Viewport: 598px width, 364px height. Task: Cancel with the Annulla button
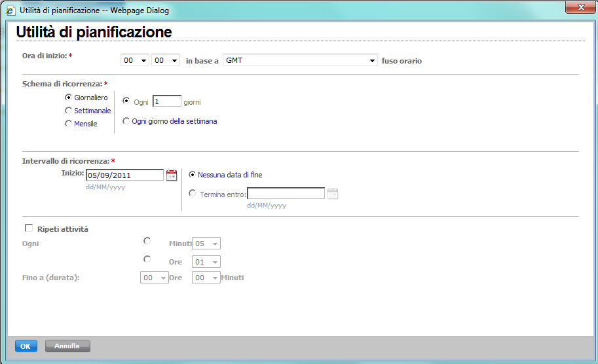pyautogui.click(x=67, y=346)
